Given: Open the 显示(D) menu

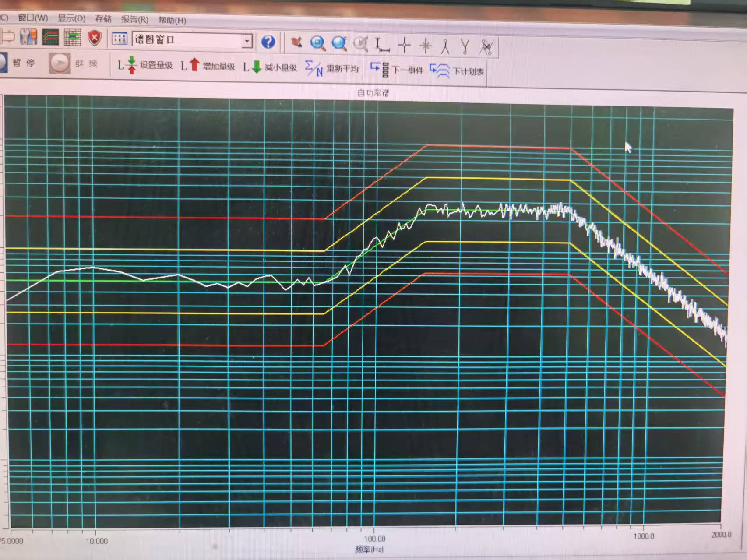Looking at the screenshot, I should pos(71,18).
